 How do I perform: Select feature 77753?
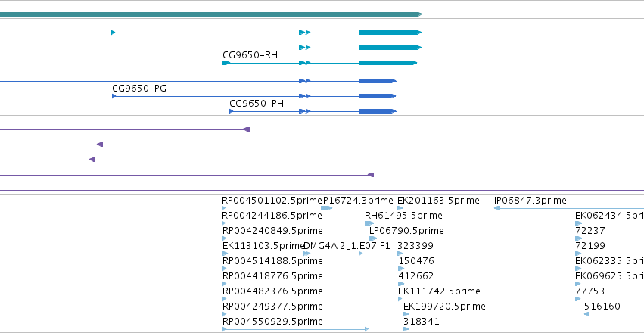coord(590,291)
